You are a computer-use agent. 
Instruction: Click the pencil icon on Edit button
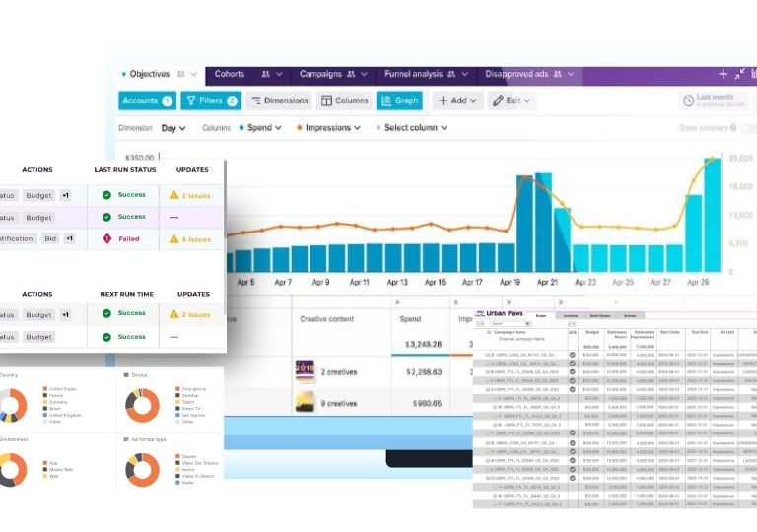(x=498, y=100)
